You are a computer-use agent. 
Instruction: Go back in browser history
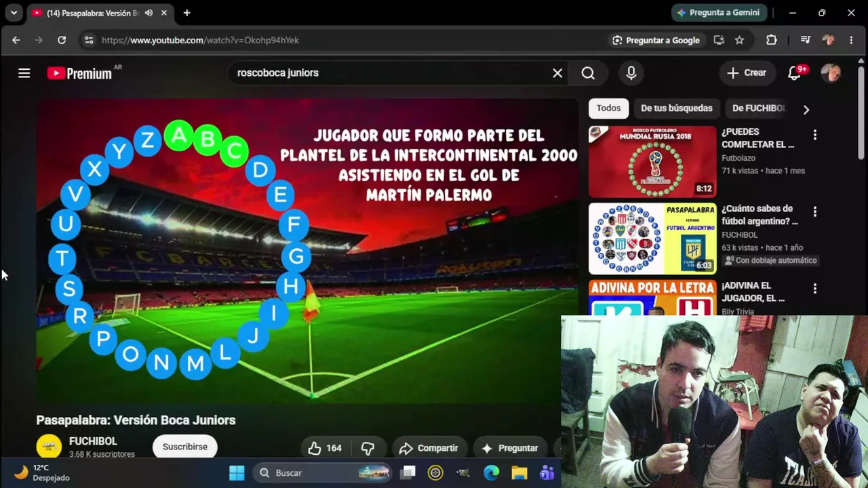click(x=16, y=40)
